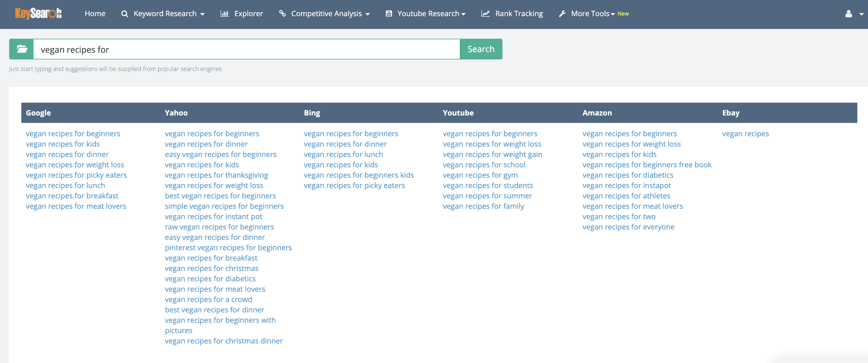Click the magnifying glass icon next to Keyword Research

124,13
